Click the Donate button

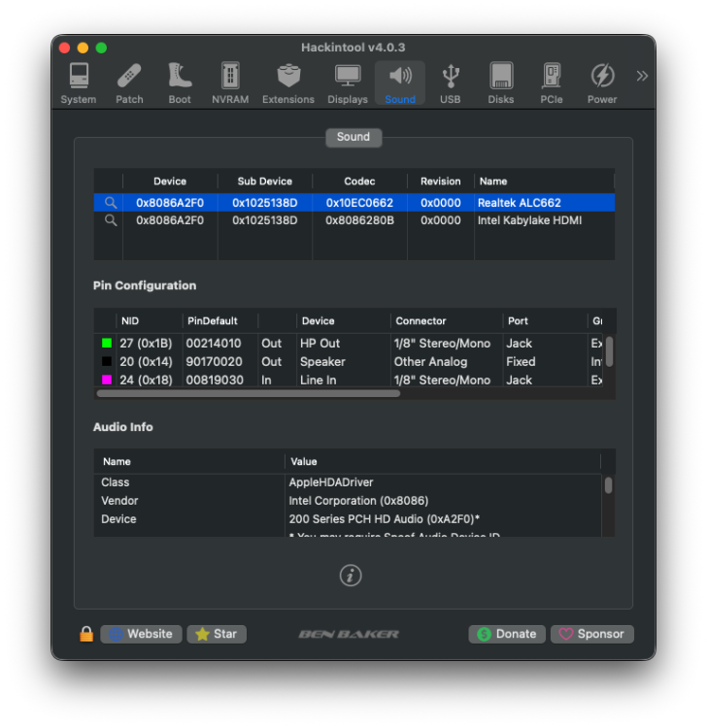point(507,634)
